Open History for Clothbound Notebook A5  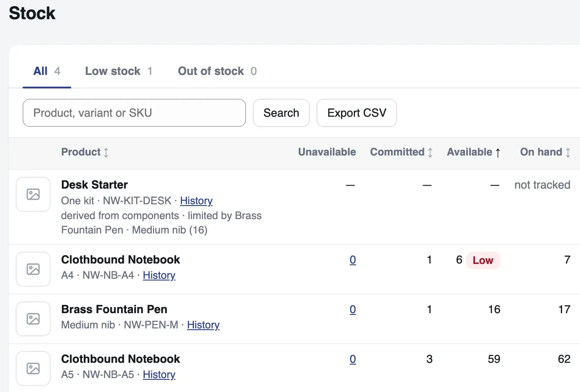(159, 375)
